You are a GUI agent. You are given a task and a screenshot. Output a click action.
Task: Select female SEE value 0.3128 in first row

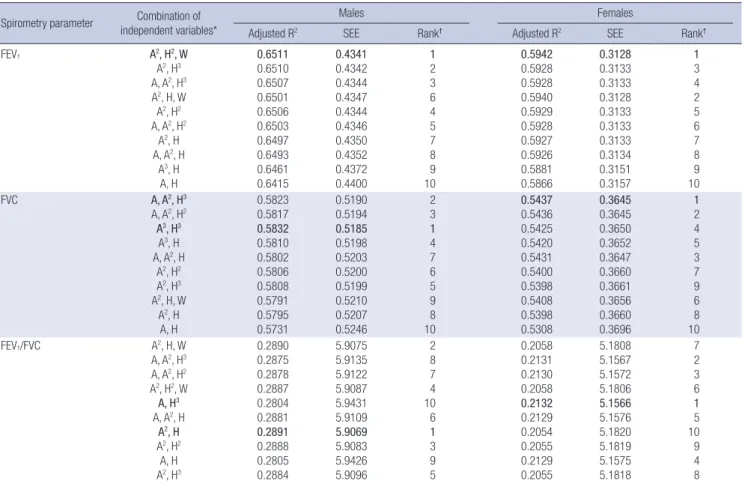(615, 54)
